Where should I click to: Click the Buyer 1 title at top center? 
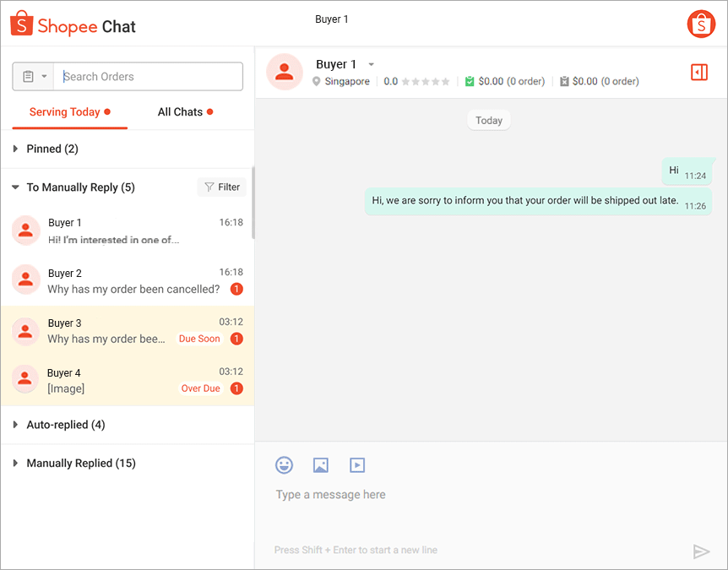332,19
